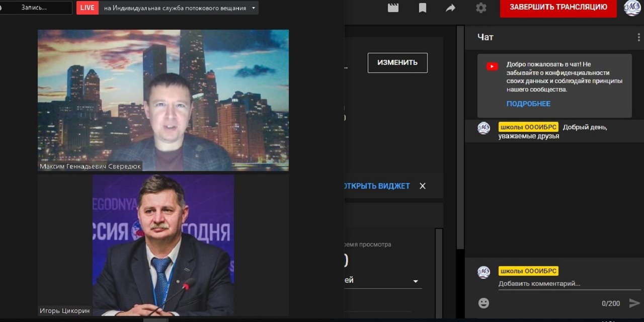This screenshot has height=322, width=644.
Task: Open video editing clapperboard icon in toolbar
Action: point(392,8)
